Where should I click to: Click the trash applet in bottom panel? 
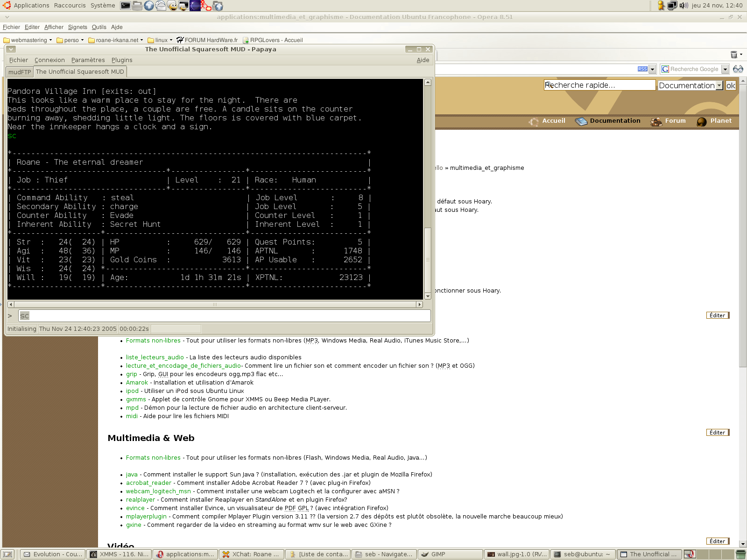tap(740, 554)
